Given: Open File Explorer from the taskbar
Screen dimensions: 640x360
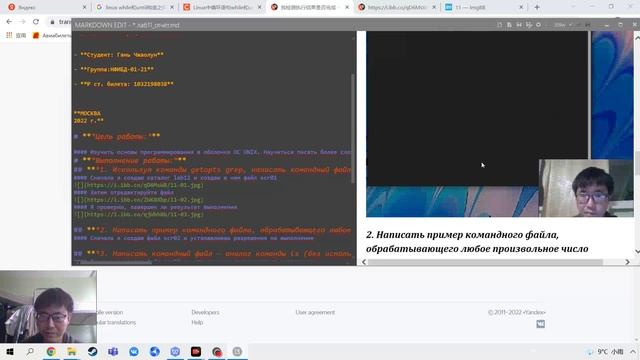Looking at the screenshot, I should (x=72, y=351).
